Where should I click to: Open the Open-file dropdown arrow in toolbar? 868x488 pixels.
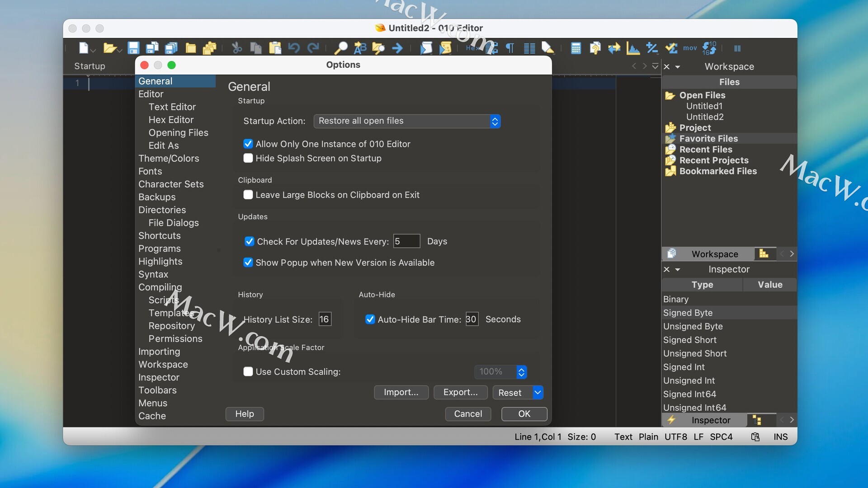coord(119,50)
